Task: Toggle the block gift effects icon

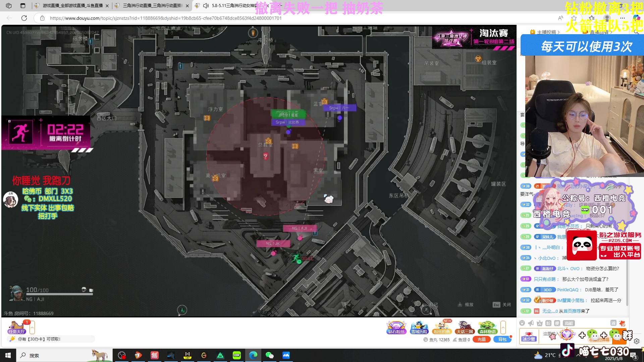Action: coord(622,323)
